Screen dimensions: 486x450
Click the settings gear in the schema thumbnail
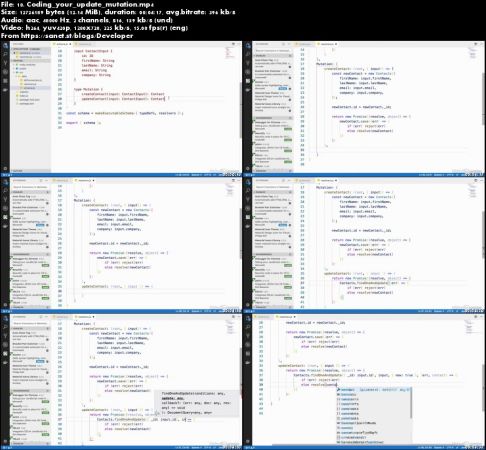coord(5,168)
